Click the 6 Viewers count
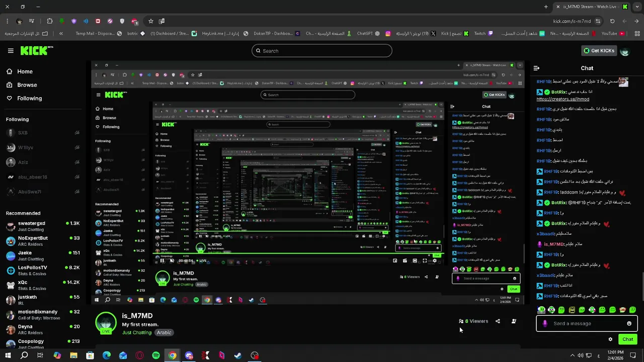644x362 pixels. [x=473, y=321]
